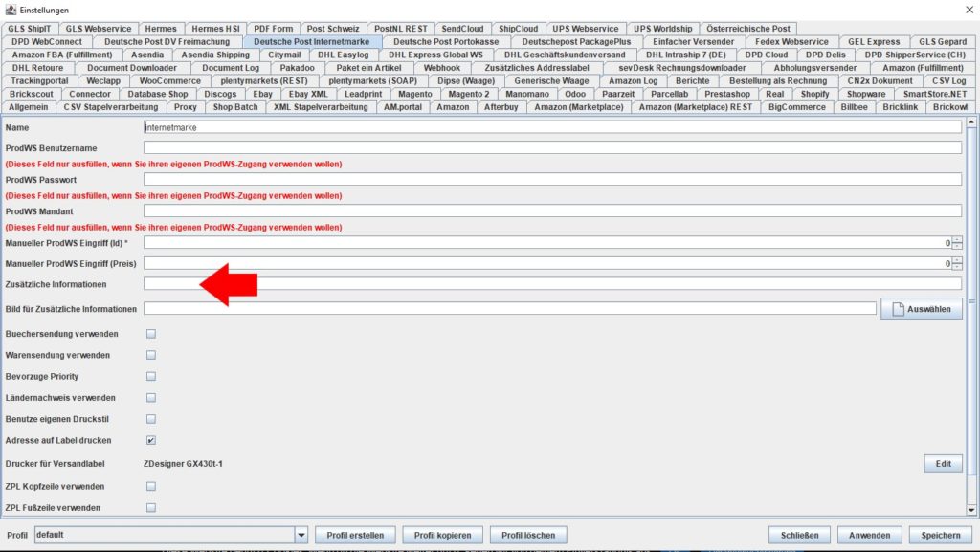Image resolution: width=980 pixels, height=552 pixels.
Task: Click the Profil combo box showing default
Action: click(170, 535)
